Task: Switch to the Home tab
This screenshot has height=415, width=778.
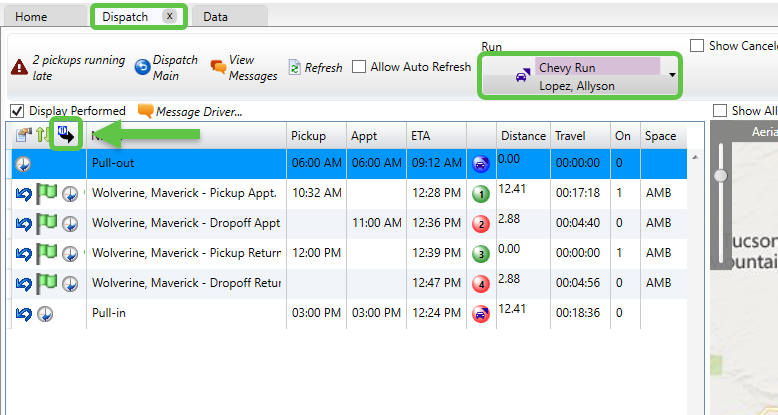Action: (x=31, y=16)
